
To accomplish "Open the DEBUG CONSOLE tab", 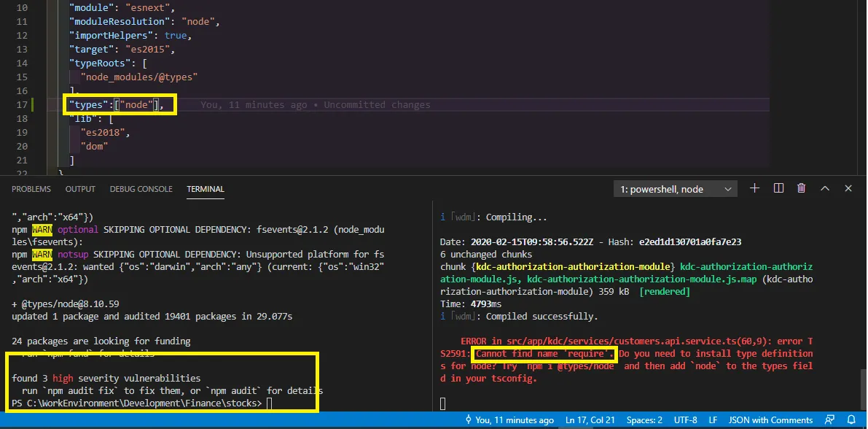I will pos(141,189).
